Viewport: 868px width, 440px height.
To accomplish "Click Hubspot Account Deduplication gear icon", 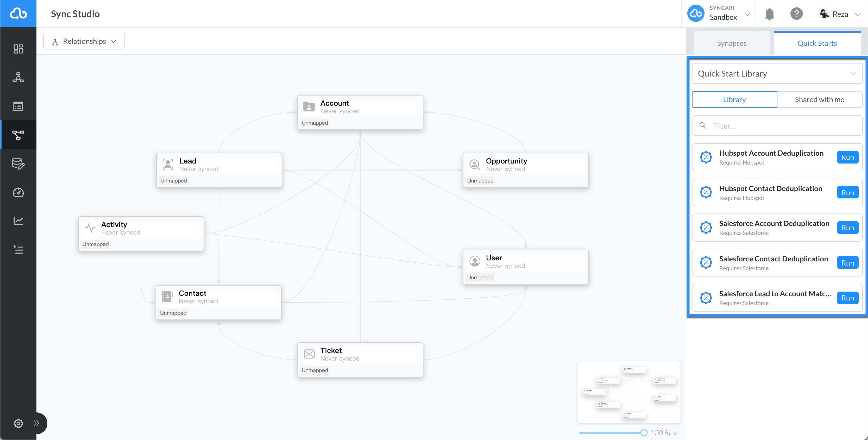I will point(706,157).
